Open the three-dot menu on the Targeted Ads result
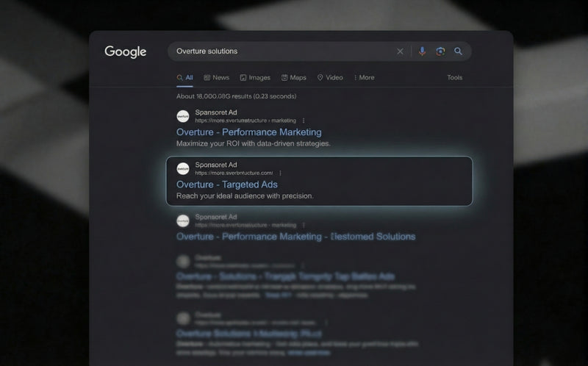The image size is (588, 366). 280,173
